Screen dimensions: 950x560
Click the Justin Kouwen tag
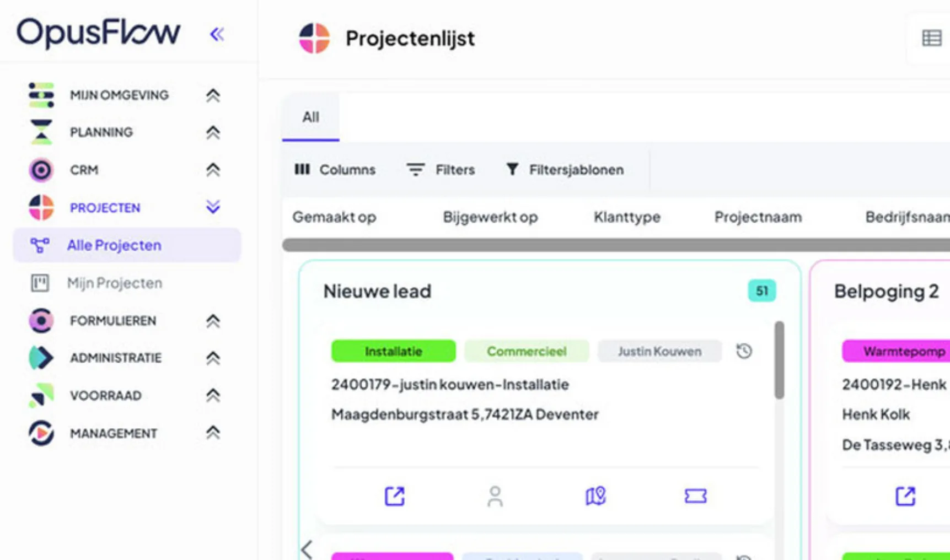pos(659,351)
